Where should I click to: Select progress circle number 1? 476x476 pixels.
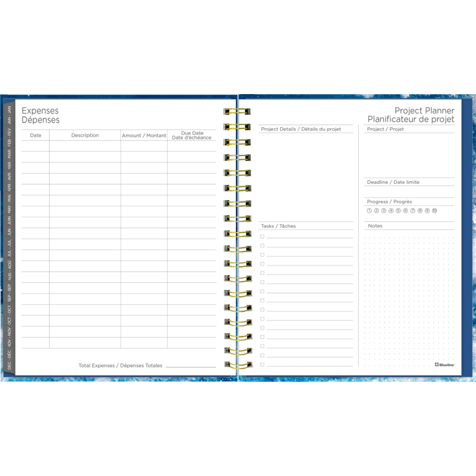point(369,211)
